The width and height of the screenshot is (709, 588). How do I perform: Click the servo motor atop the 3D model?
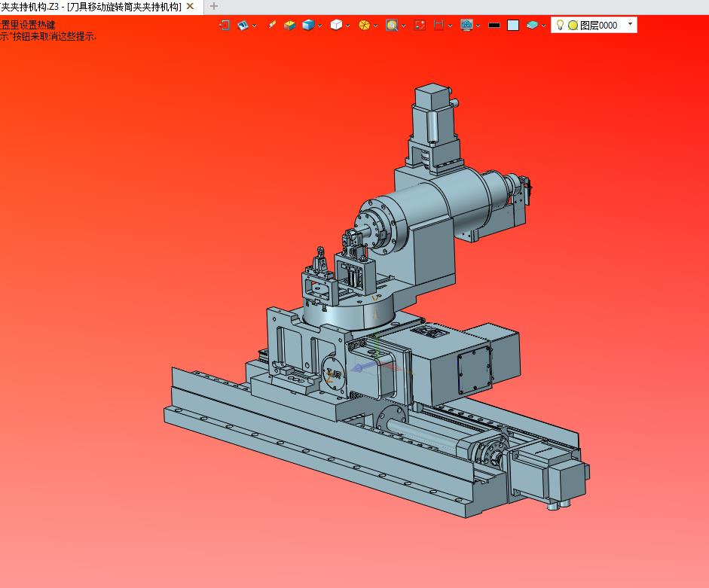(433, 113)
